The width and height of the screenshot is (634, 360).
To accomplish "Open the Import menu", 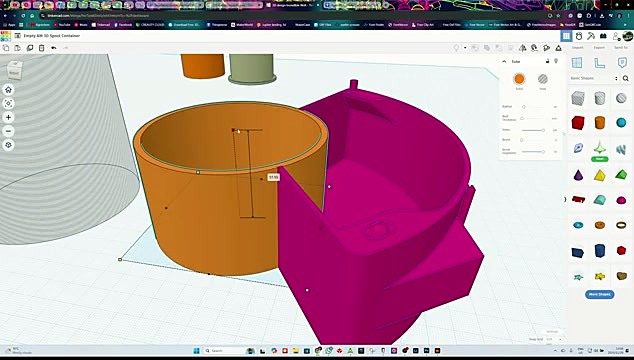I will point(577,48).
